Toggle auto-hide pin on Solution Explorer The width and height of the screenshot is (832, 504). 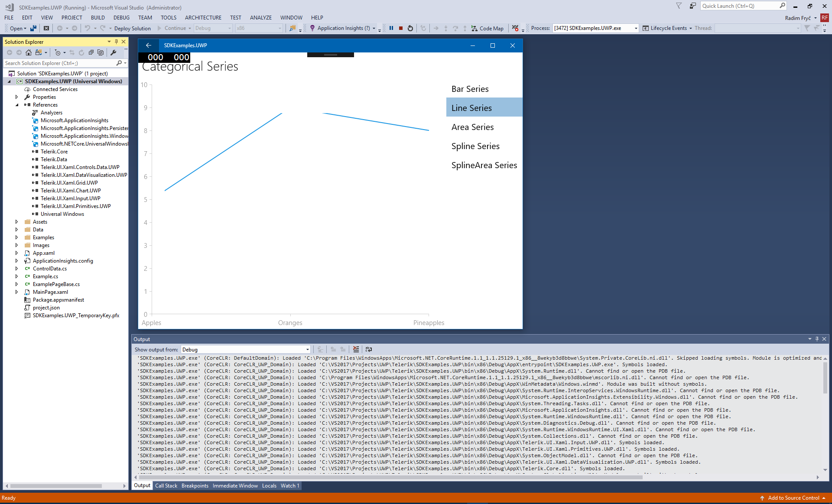tap(116, 42)
